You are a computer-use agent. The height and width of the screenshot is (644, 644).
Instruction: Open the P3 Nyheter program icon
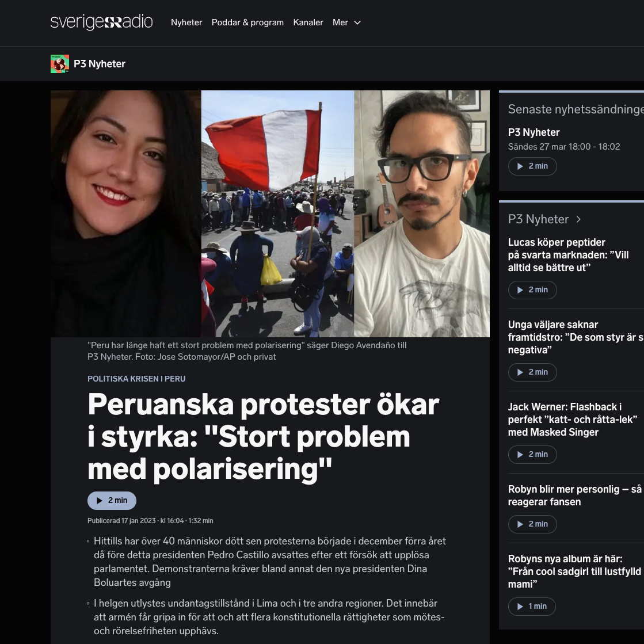click(60, 64)
